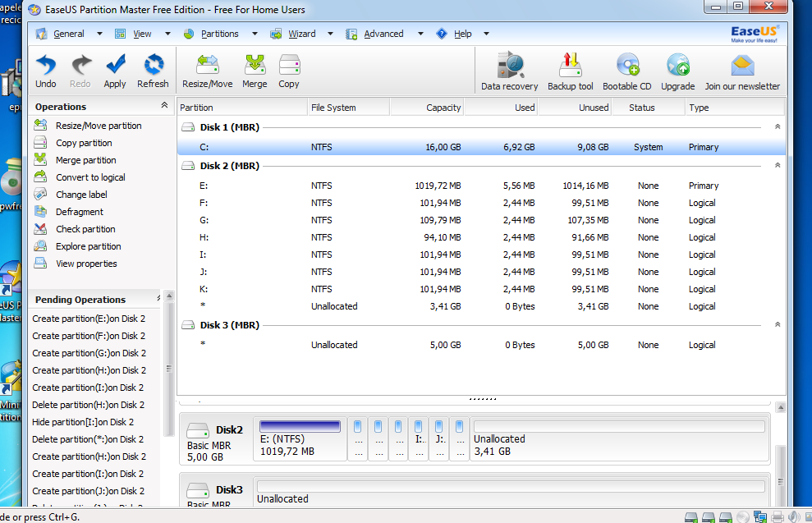This screenshot has height=523, width=812.
Task: Select the K: partition row
Action: click(482, 289)
